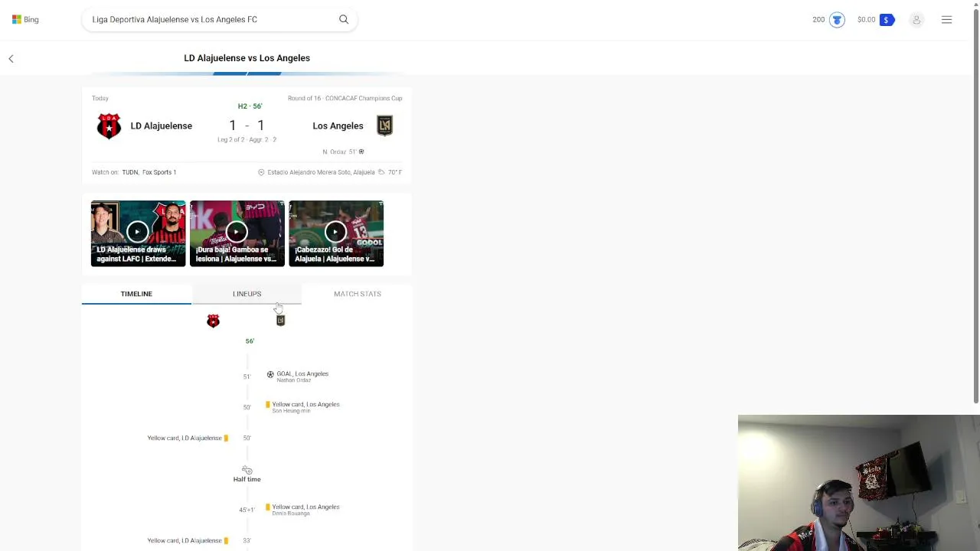Click in the Bing search input field
The width and height of the screenshot is (980, 551).
[211, 20]
